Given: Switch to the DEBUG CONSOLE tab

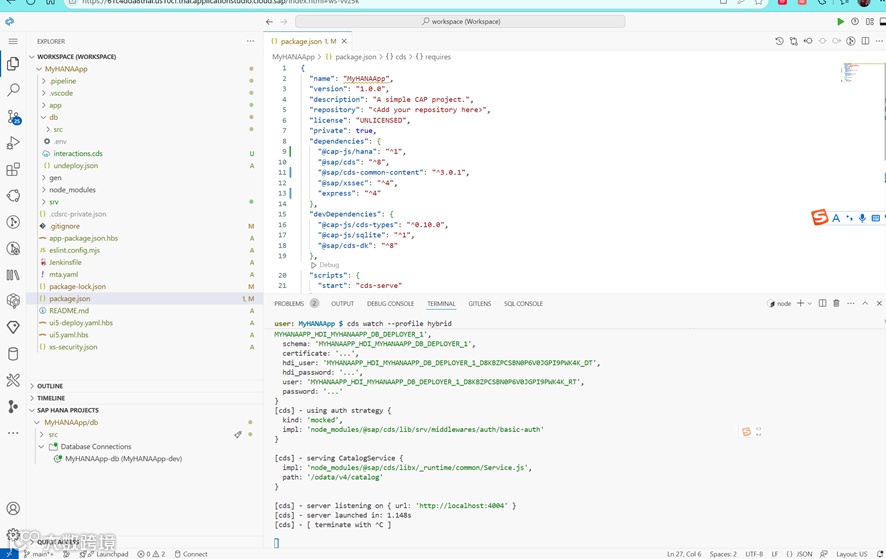Looking at the screenshot, I should (390, 304).
